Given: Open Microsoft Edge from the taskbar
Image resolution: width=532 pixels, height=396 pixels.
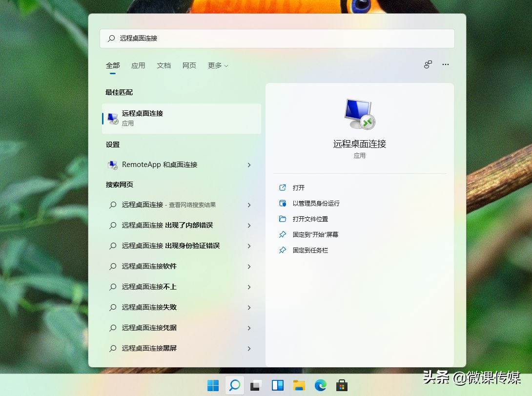Looking at the screenshot, I should coord(320,385).
